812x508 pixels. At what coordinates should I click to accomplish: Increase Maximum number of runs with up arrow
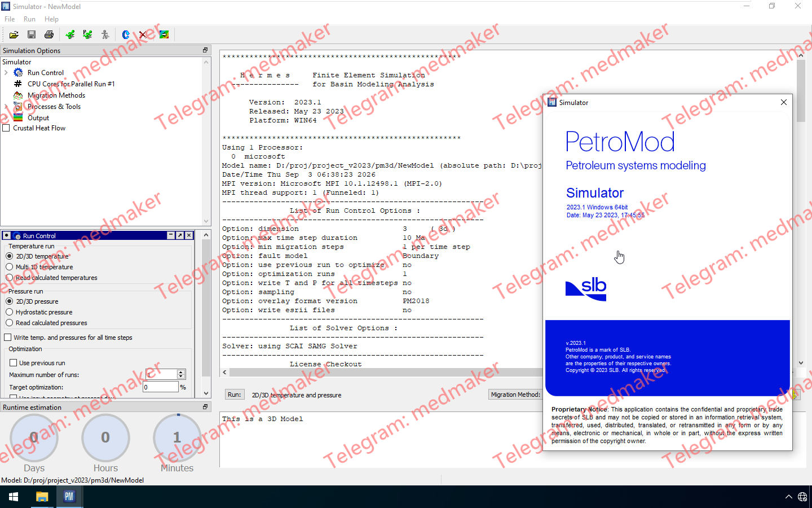[x=181, y=372]
